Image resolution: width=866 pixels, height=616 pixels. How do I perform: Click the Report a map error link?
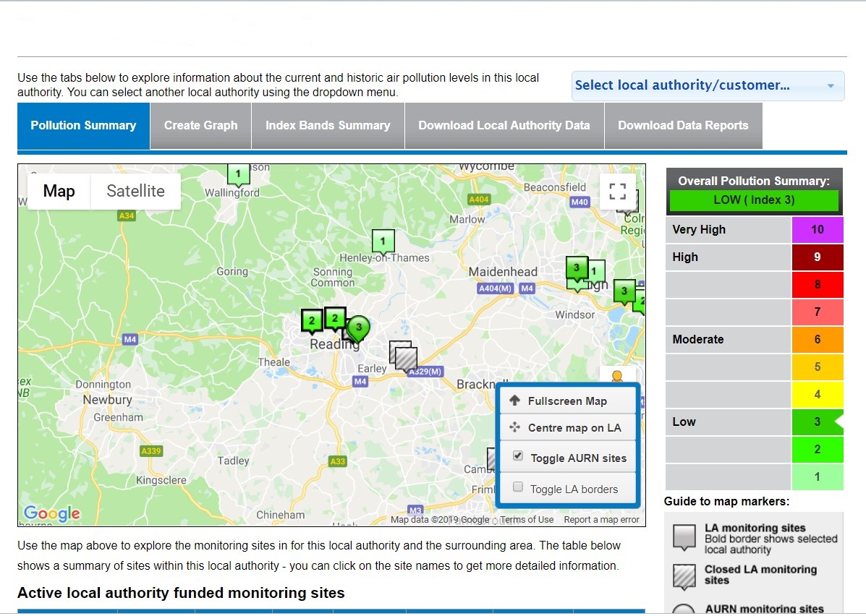pos(601,520)
